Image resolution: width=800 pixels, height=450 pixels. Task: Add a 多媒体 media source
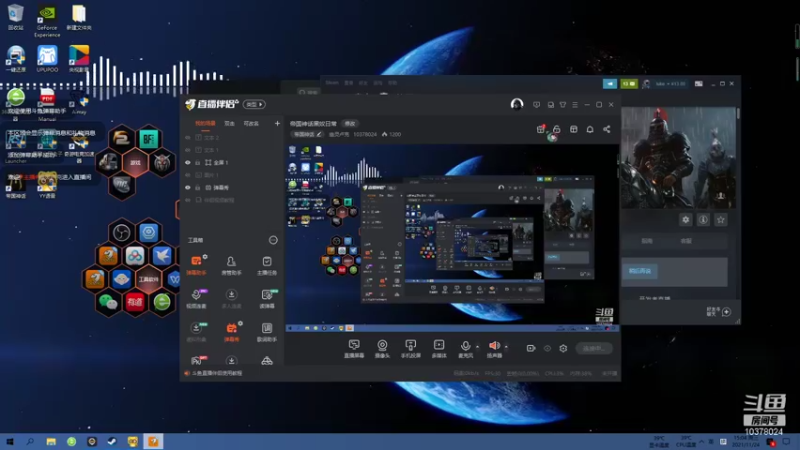439,348
